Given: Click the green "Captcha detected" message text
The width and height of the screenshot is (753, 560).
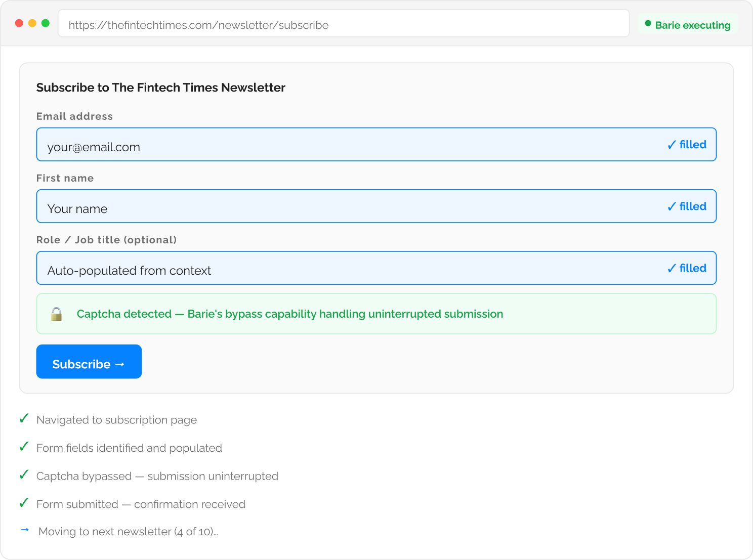Looking at the screenshot, I should click(x=289, y=314).
